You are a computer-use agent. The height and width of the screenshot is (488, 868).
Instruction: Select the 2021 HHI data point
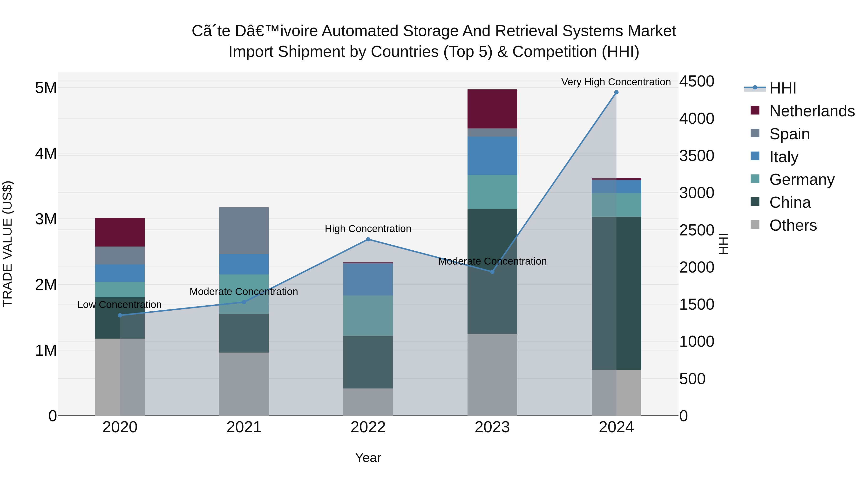(244, 302)
